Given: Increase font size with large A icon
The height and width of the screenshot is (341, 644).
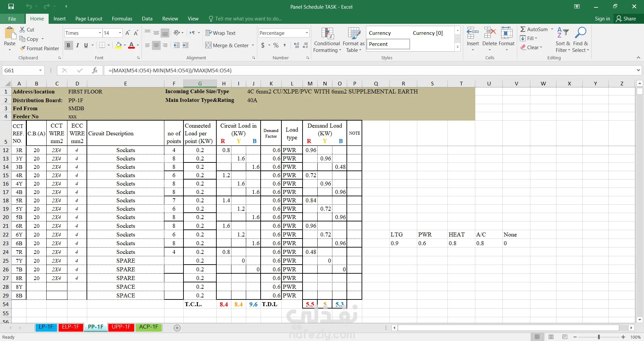Looking at the screenshot, I should (127, 33).
